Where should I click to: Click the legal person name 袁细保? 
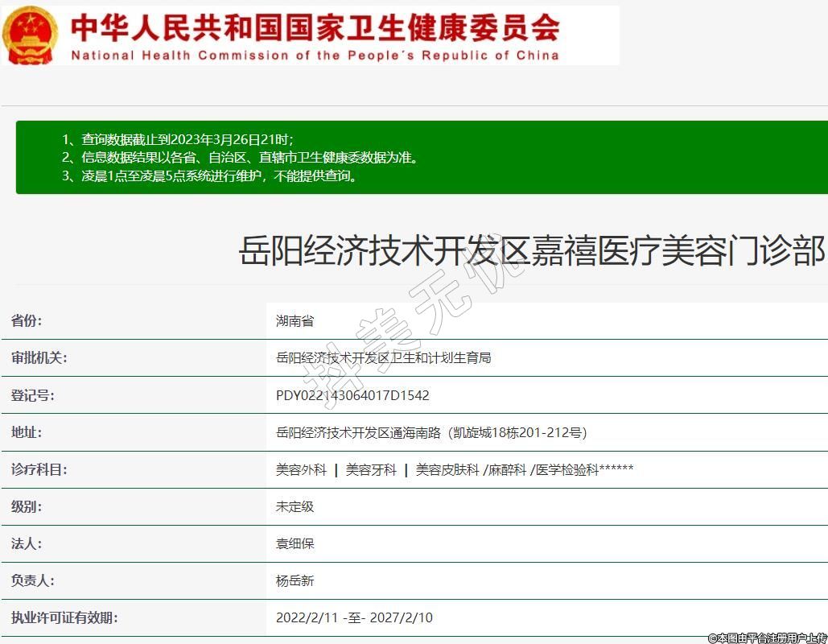[x=295, y=543]
